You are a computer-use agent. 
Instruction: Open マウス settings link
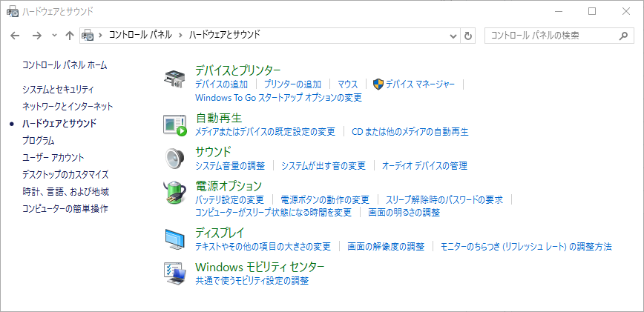click(x=348, y=84)
